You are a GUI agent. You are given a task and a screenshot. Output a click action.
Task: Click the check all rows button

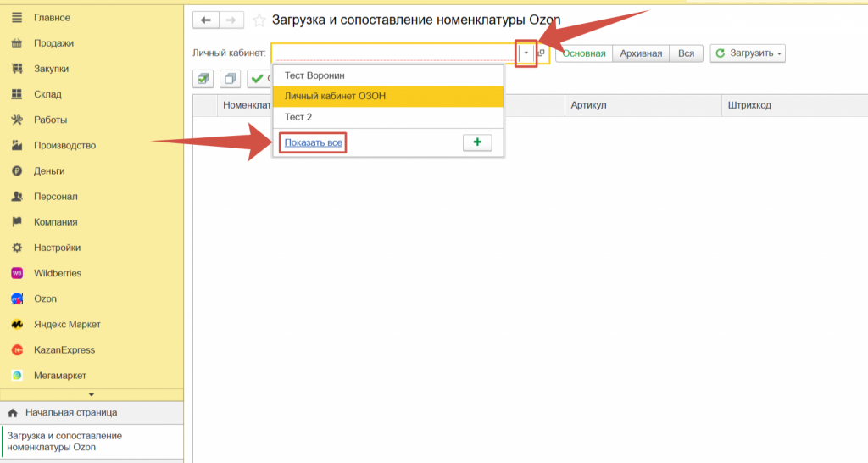[x=203, y=79]
